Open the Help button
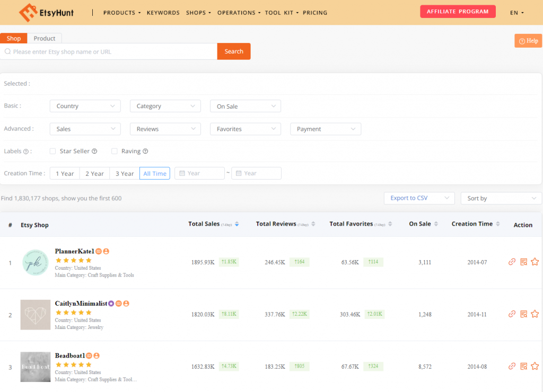Viewport: 543px width, 392px height. pyautogui.click(x=528, y=40)
